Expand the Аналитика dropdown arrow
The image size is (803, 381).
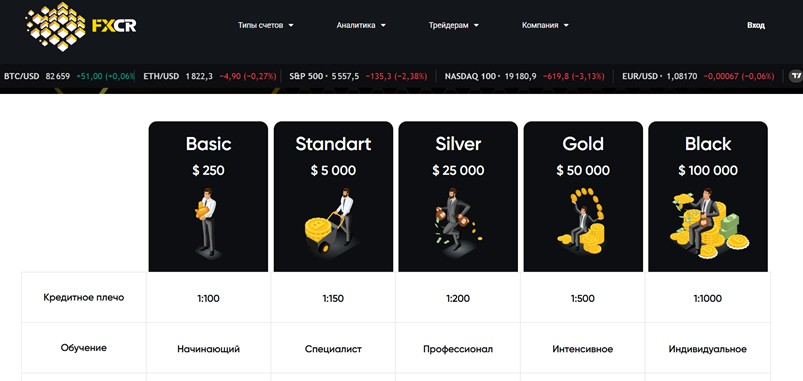(x=383, y=25)
